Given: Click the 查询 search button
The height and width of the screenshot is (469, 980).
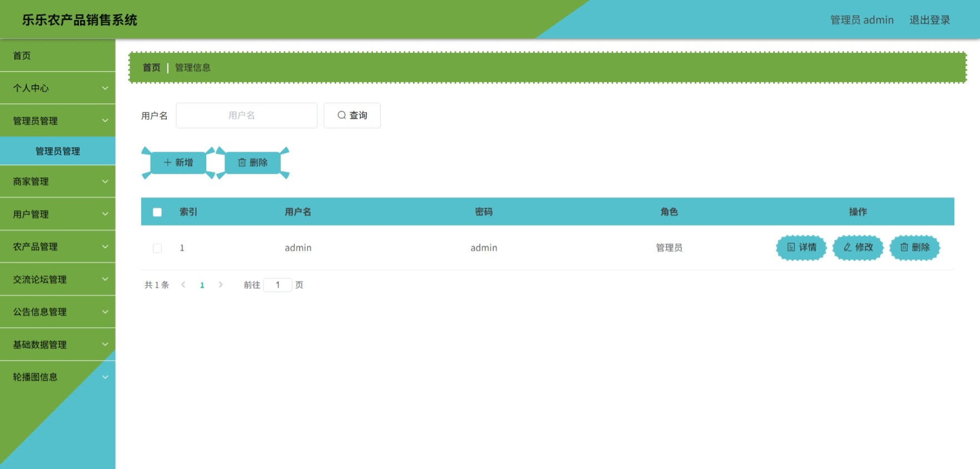Looking at the screenshot, I should [352, 116].
